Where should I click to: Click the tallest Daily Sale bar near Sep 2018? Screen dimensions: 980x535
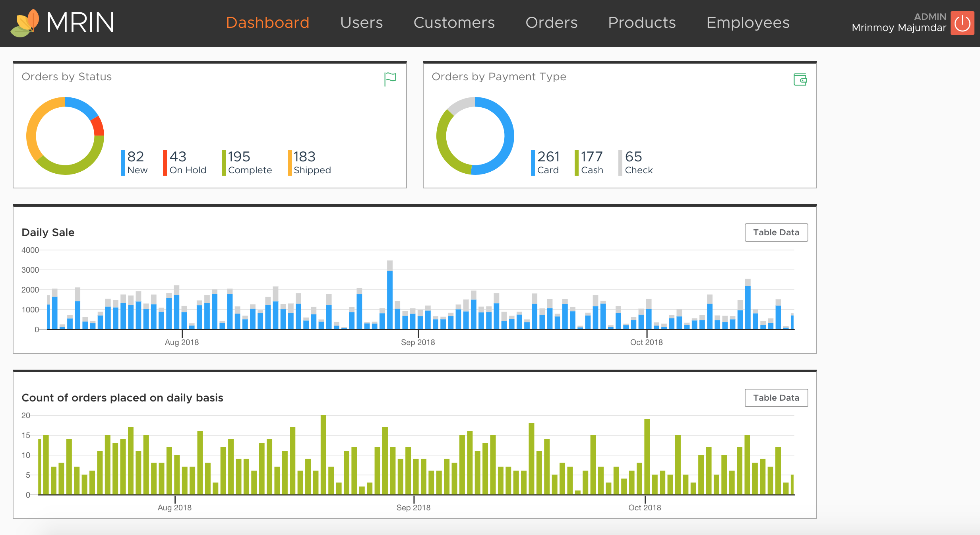coord(390,298)
